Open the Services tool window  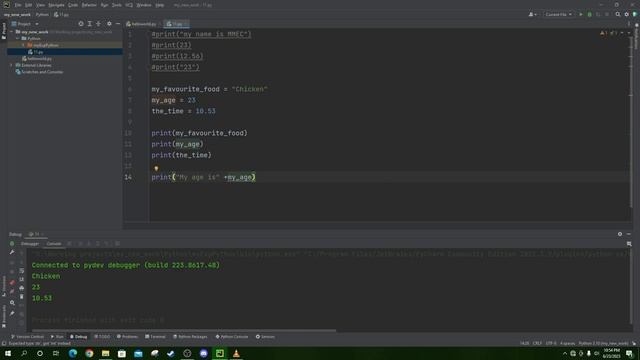265,337
